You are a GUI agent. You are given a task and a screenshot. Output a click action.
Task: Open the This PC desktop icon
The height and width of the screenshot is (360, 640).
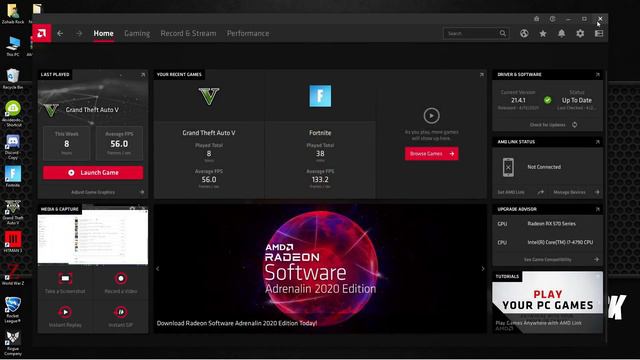click(x=13, y=46)
